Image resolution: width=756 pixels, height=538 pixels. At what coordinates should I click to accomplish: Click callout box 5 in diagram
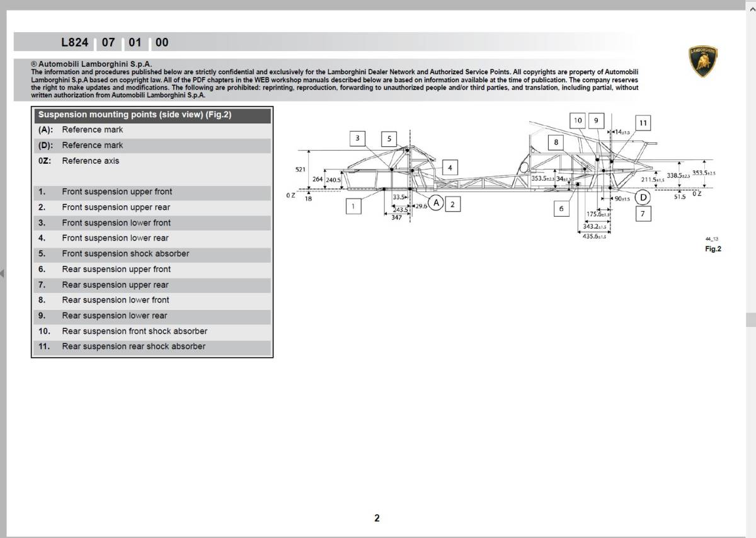pyautogui.click(x=389, y=139)
